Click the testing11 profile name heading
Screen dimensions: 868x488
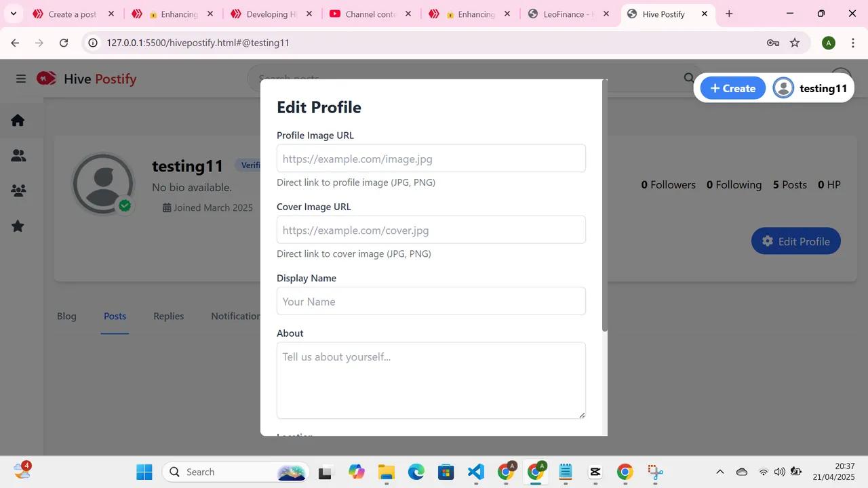tap(188, 166)
